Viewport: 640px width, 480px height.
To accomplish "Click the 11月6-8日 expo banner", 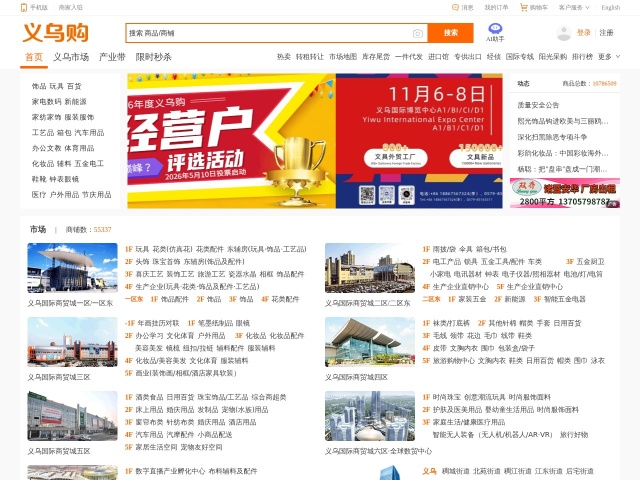I will click(419, 141).
